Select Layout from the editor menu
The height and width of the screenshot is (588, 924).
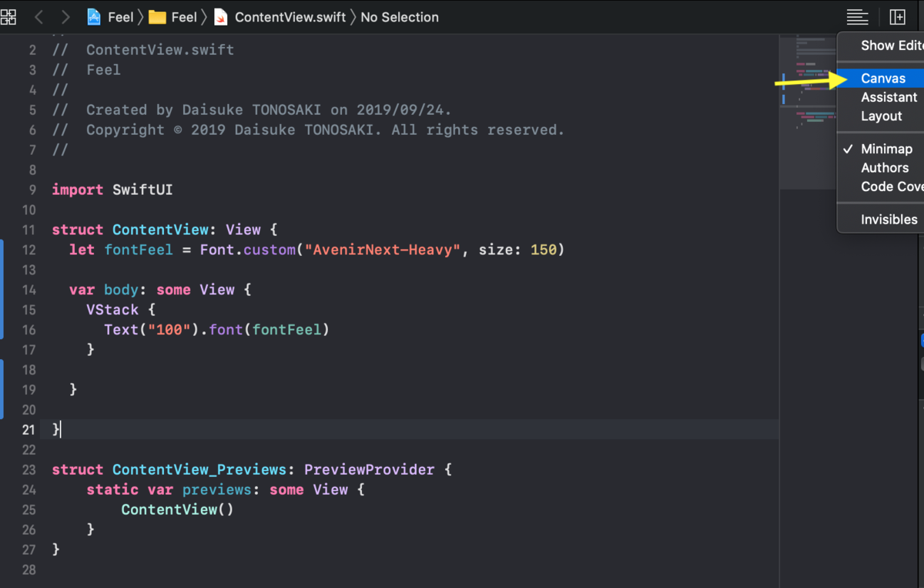click(x=881, y=116)
